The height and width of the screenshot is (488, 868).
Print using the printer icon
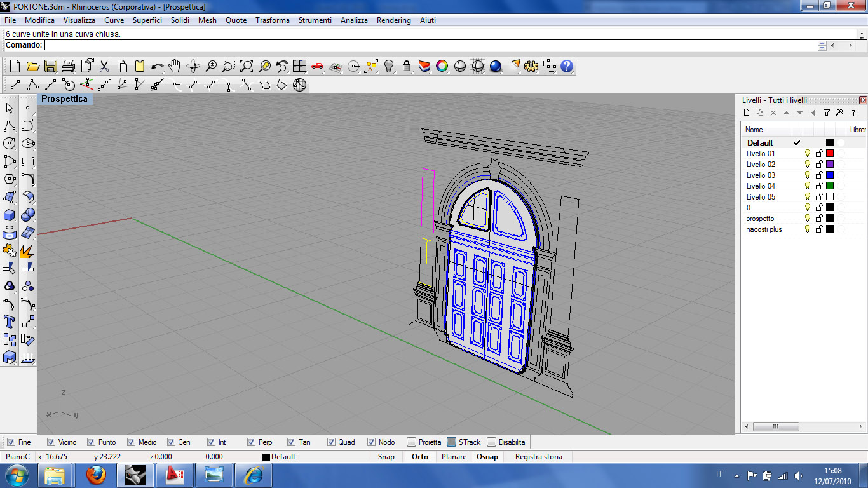pos(69,66)
